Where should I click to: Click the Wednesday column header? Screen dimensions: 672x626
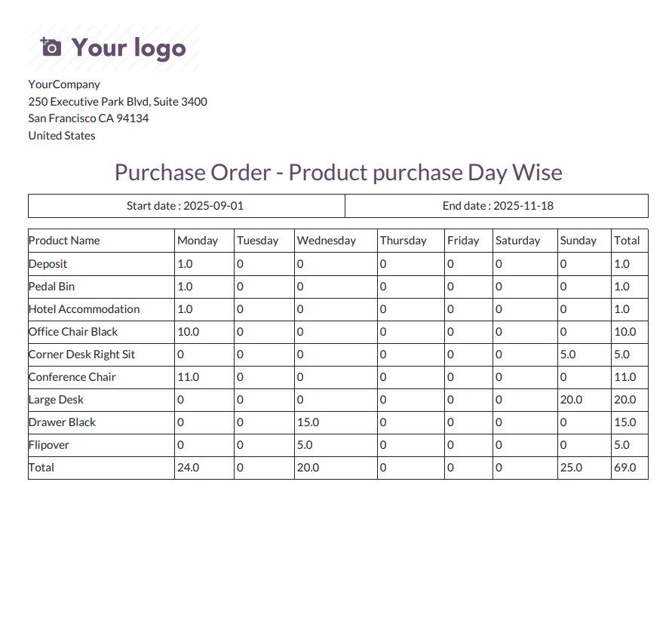[327, 241]
